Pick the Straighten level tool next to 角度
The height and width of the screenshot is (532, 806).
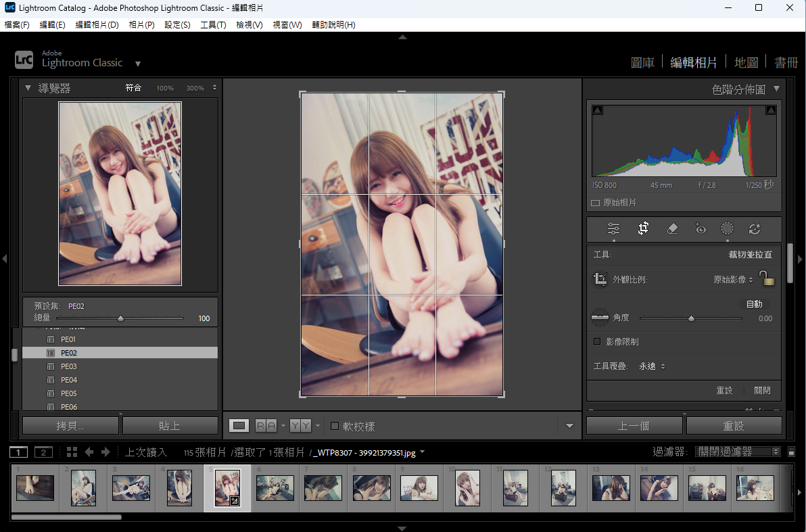coord(600,318)
